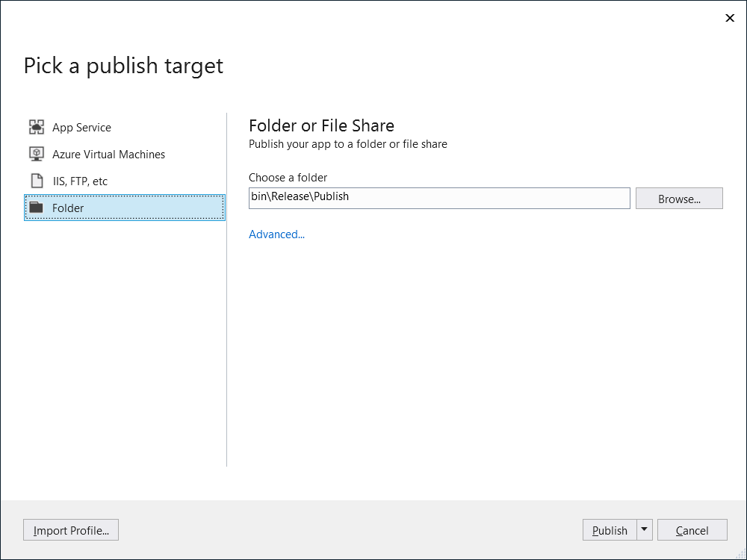
Task: Click the Azure Virtual Machines monitor icon
Action: (37, 154)
